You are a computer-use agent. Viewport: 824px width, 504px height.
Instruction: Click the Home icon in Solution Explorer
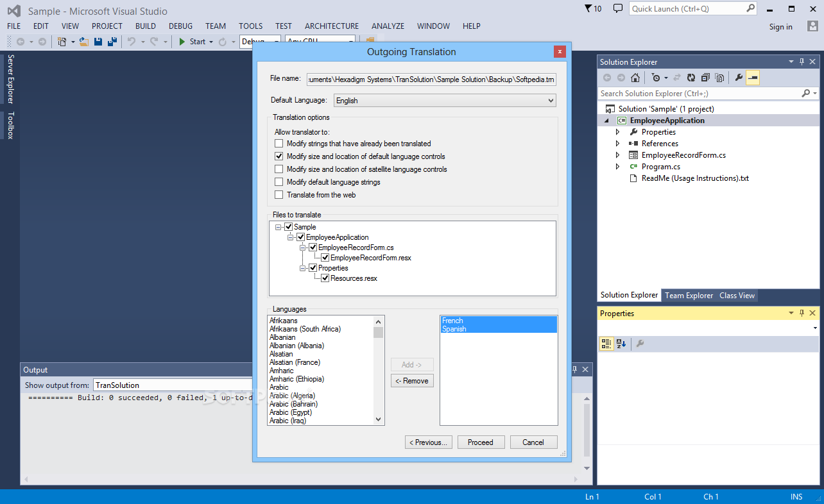coord(635,78)
